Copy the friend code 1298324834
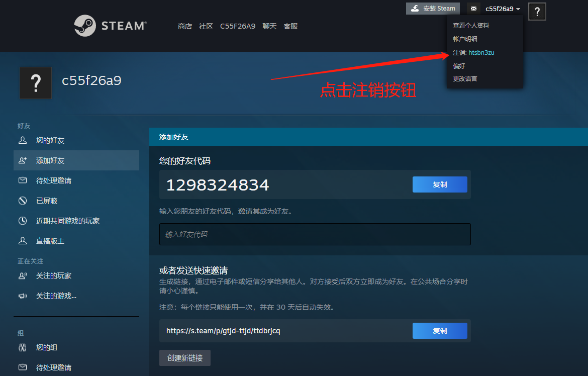This screenshot has height=376, width=588. [440, 184]
